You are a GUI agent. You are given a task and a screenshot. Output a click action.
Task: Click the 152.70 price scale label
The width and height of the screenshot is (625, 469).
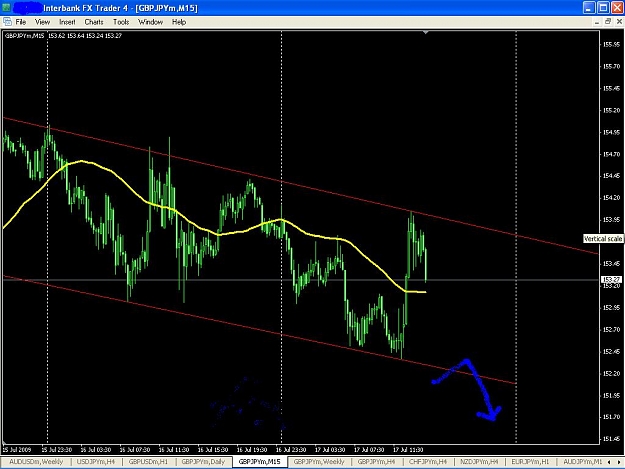click(612, 330)
